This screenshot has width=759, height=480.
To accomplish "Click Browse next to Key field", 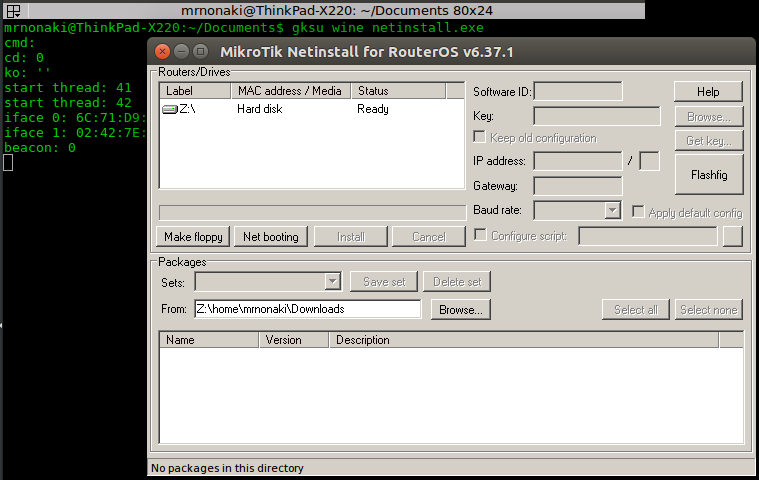I will (x=709, y=117).
